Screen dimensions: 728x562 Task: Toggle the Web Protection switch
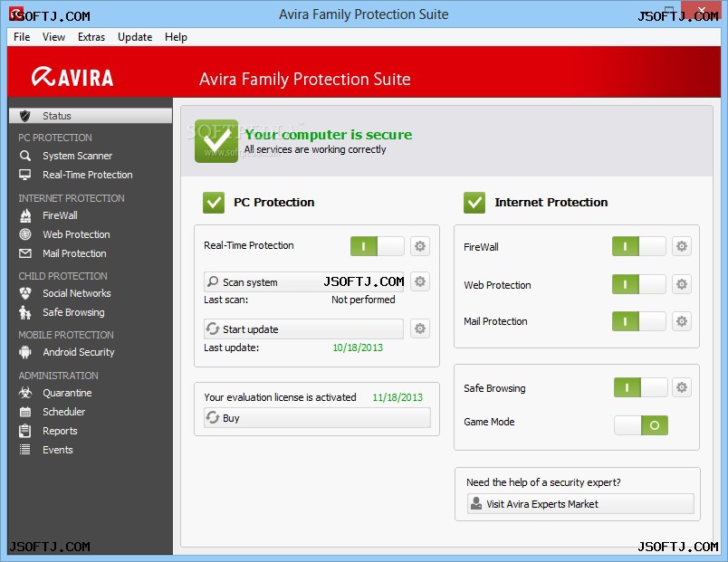coord(639,284)
